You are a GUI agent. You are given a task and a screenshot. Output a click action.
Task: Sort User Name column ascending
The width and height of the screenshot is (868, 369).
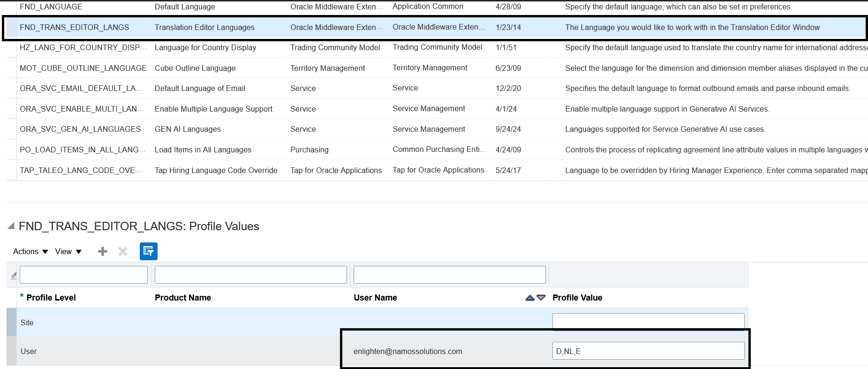530,298
